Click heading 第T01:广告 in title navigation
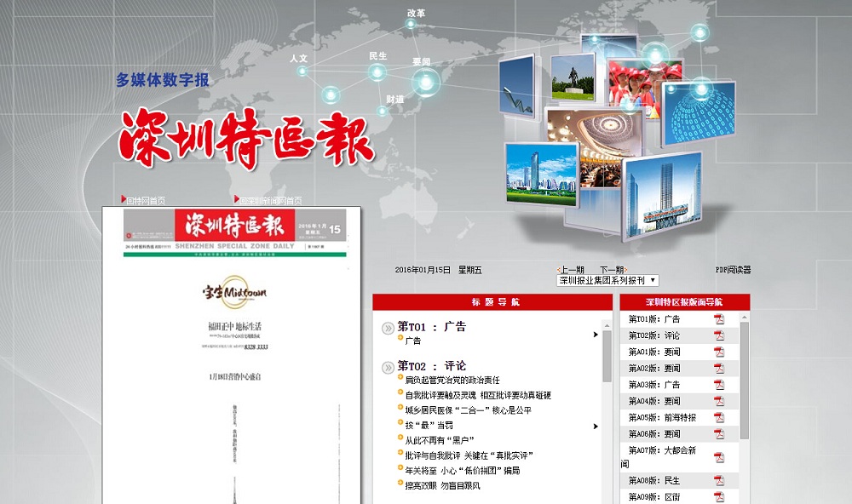This screenshot has height=504, width=852. (431, 326)
